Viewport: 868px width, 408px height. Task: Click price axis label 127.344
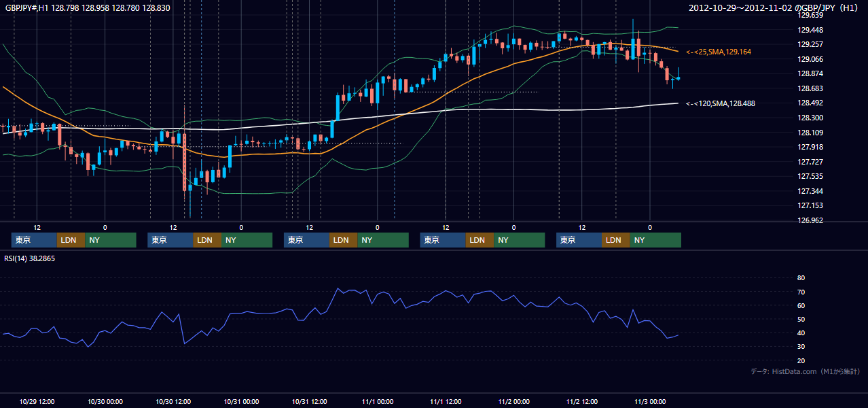810,191
